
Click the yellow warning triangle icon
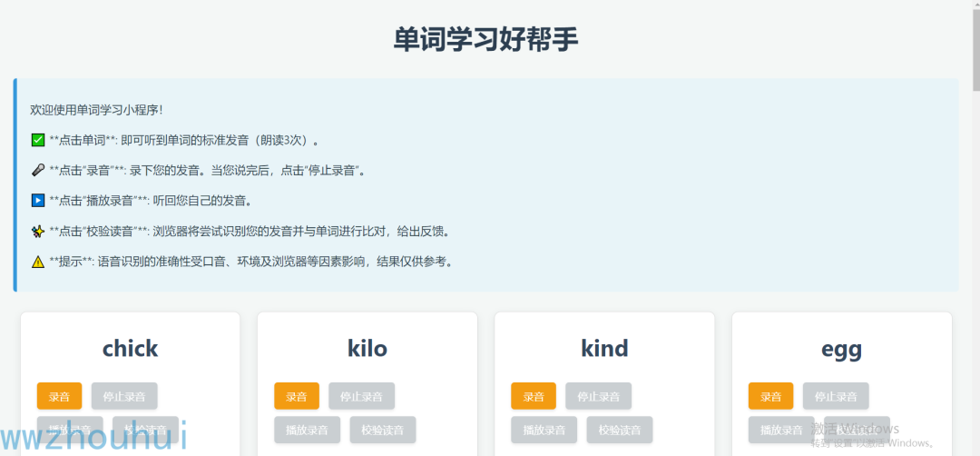pos(38,262)
